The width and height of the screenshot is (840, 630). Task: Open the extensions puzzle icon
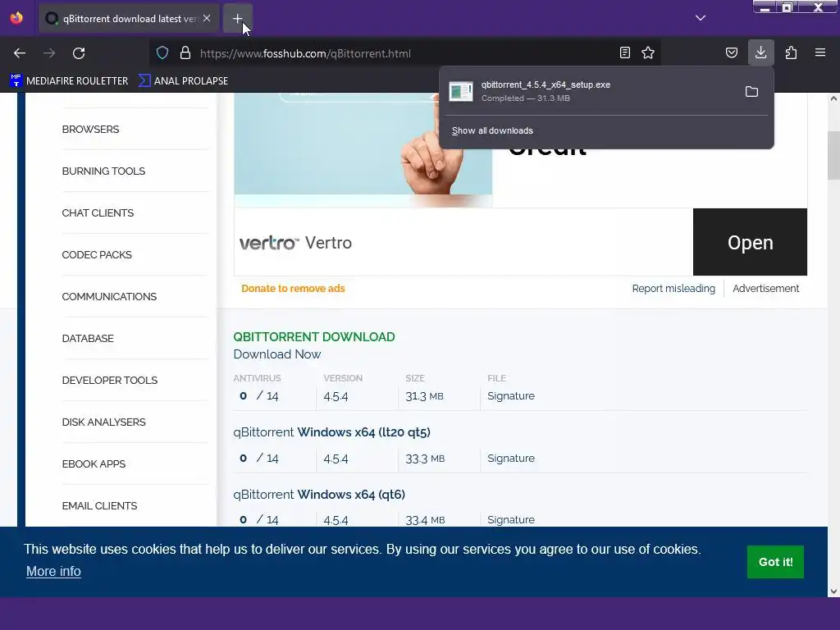pyautogui.click(x=792, y=52)
